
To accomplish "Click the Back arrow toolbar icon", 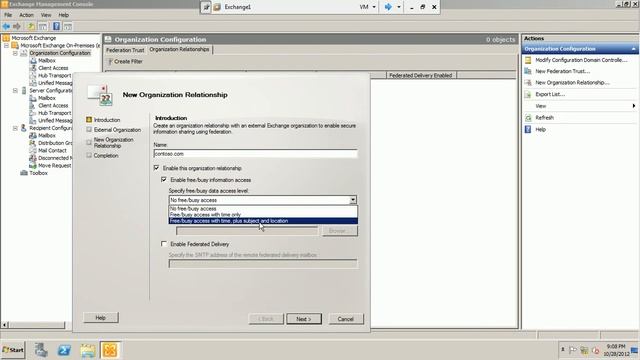I will click(x=6, y=27).
